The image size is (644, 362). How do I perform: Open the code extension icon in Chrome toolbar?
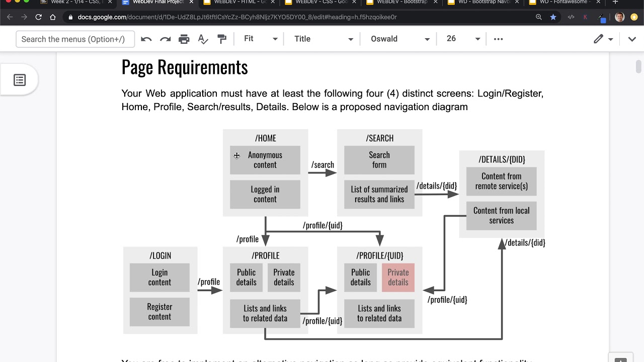[571, 17]
